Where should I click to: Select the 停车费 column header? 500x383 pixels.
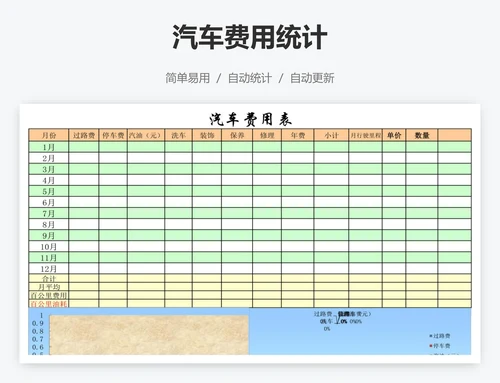(x=113, y=135)
